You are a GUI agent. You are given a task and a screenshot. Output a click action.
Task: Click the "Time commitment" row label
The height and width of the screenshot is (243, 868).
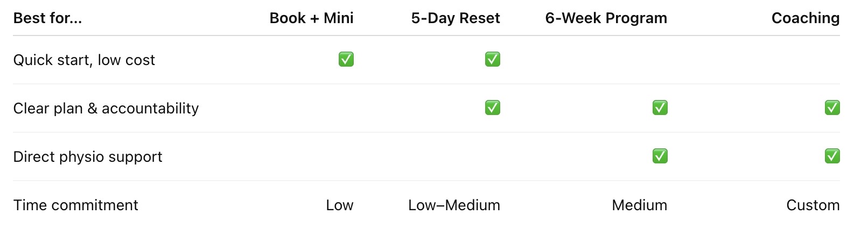click(x=75, y=205)
